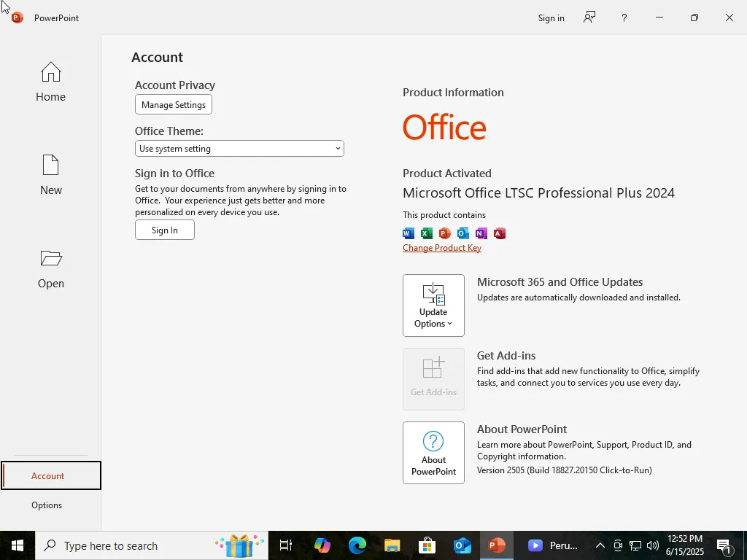Click the taskbar search box
Screen dimensions: 747x560
tap(152, 545)
